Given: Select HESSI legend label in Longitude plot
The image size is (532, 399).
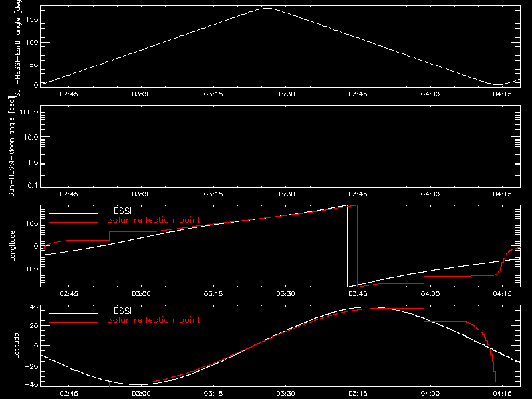Looking at the screenshot, I should 119,211.
